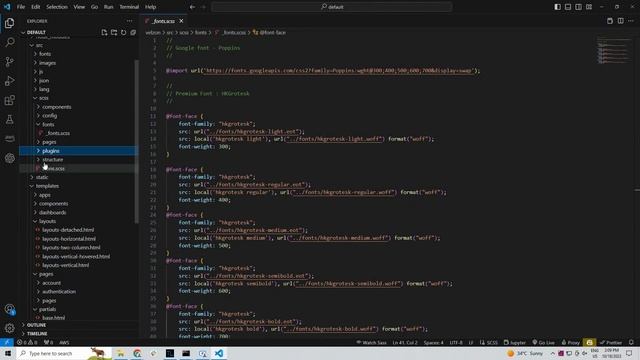Screen dimensions: 640x360
Task: Toggle Proxy in status bar
Action: click(571, 342)
